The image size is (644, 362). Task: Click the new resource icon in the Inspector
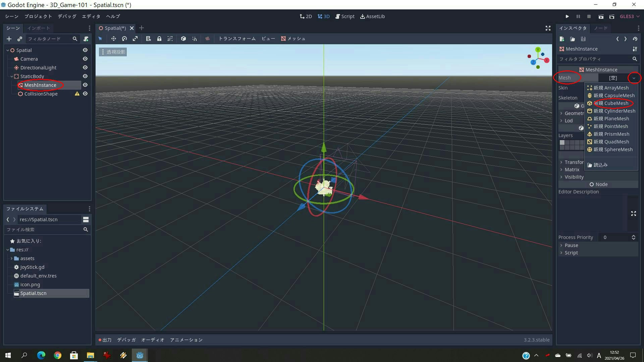(562, 39)
